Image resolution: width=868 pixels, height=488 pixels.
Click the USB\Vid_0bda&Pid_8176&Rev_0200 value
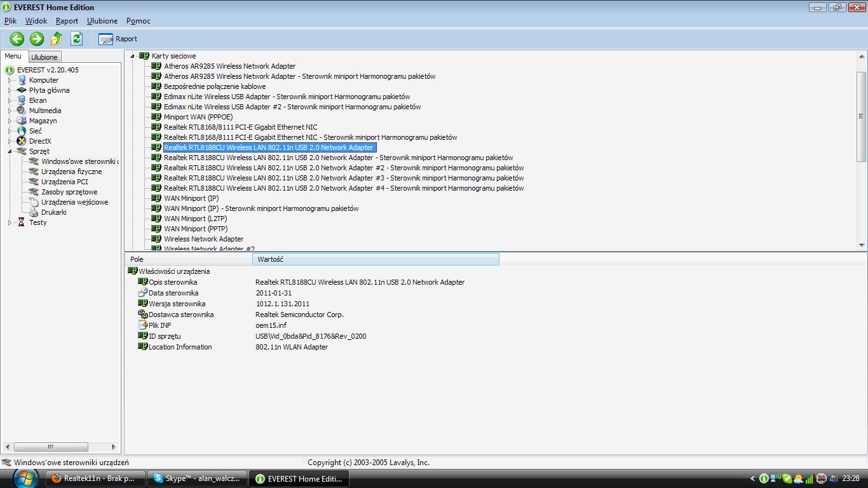tap(311, 336)
